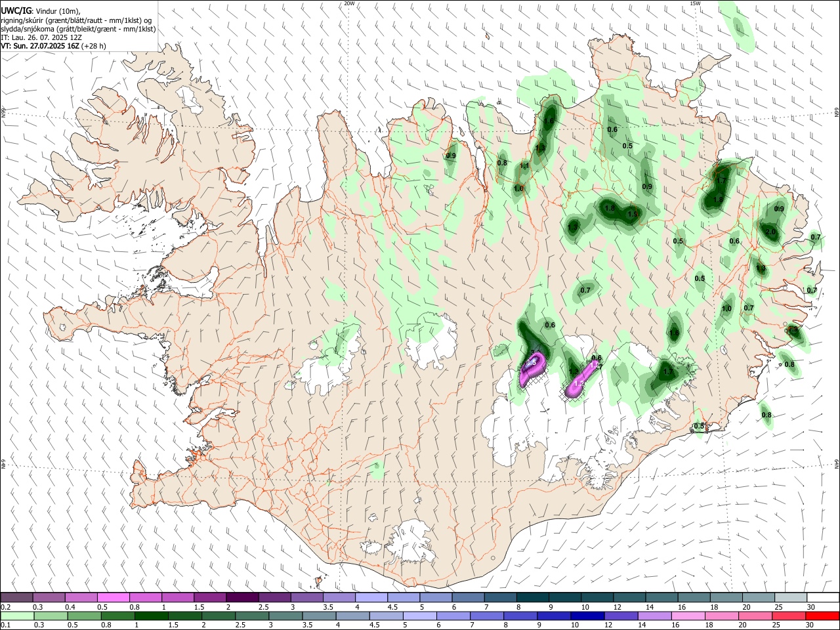Click the darkest green swatch at 1 in the rain legend
The width and height of the screenshot is (840, 630).
tap(151, 616)
